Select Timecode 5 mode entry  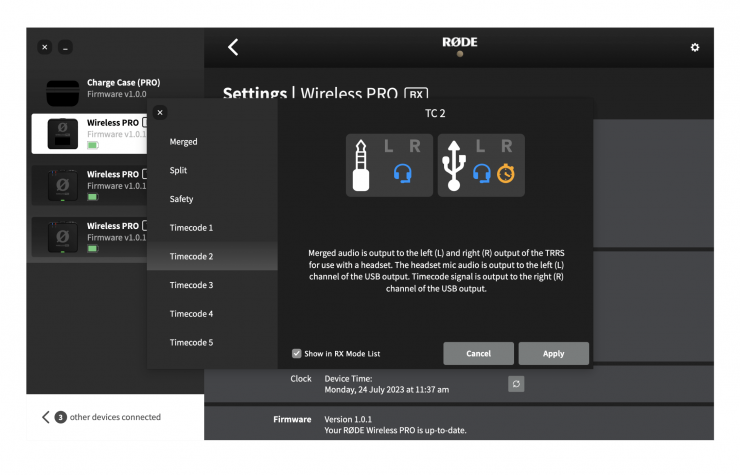coord(191,343)
